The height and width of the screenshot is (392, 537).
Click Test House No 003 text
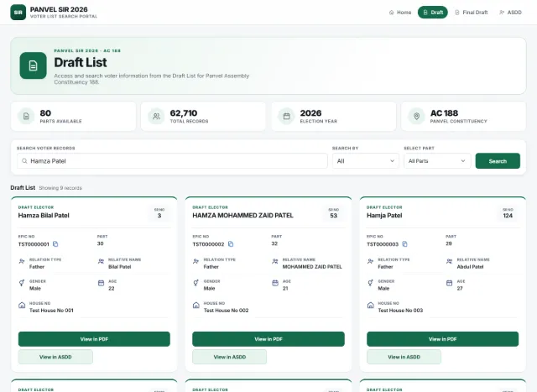point(400,310)
